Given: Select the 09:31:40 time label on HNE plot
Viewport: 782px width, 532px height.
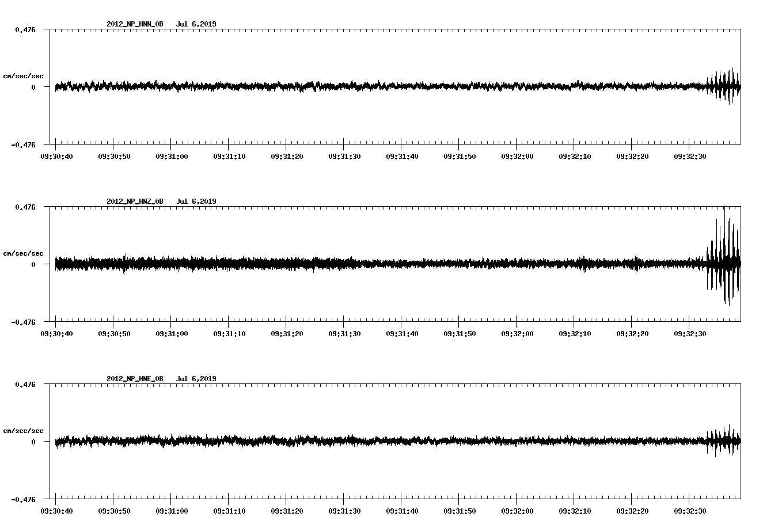Looking at the screenshot, I should pos(402,511).
